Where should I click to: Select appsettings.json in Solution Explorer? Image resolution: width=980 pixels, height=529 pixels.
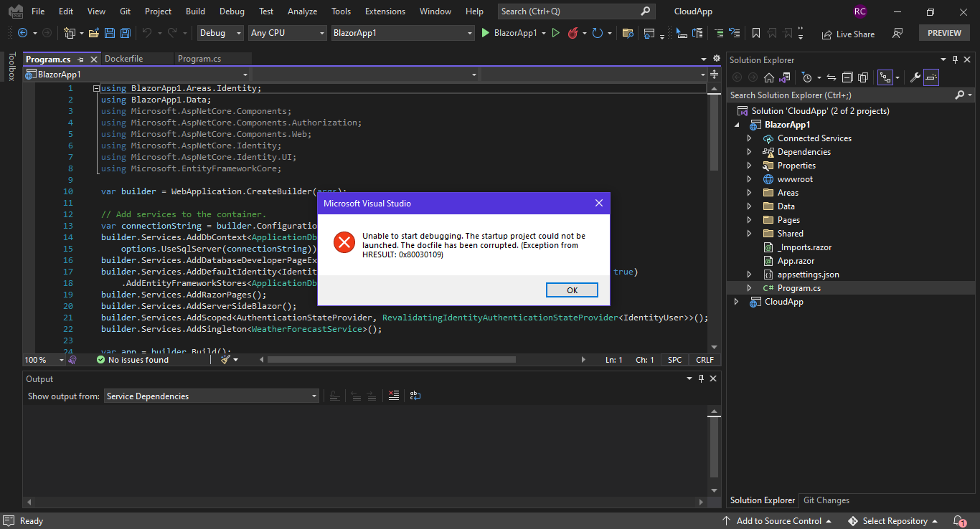[808, 275]
